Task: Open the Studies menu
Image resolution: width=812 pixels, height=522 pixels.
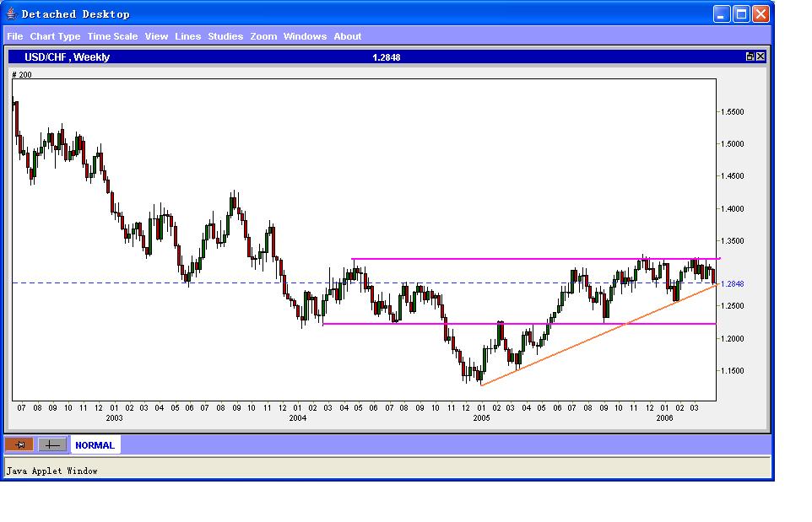Action: tap(225, 36)
